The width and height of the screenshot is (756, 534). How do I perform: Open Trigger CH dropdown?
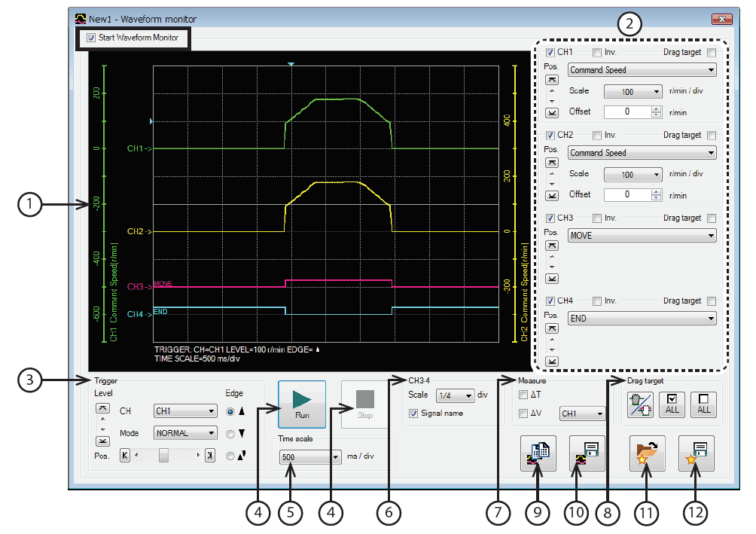(x=185, y=411)
